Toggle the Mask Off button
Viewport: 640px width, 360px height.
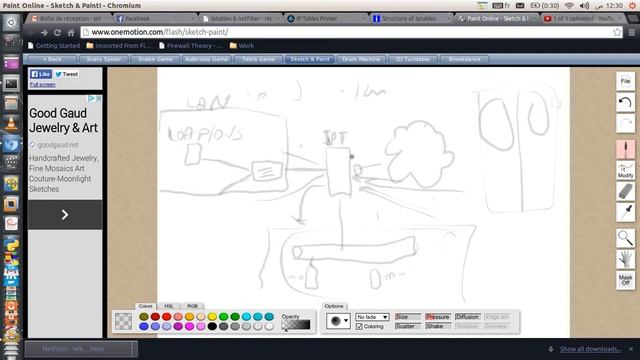pyautogui.click(x=625, y=280)
